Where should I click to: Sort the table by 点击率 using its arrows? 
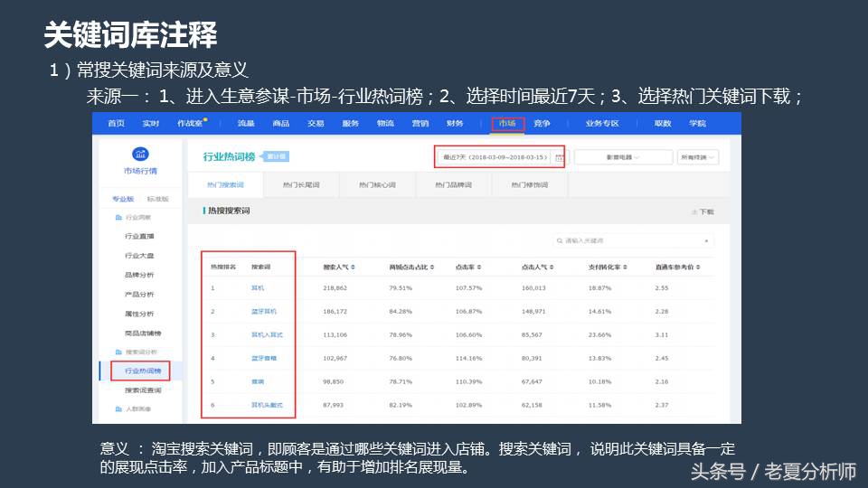point(479,267)
